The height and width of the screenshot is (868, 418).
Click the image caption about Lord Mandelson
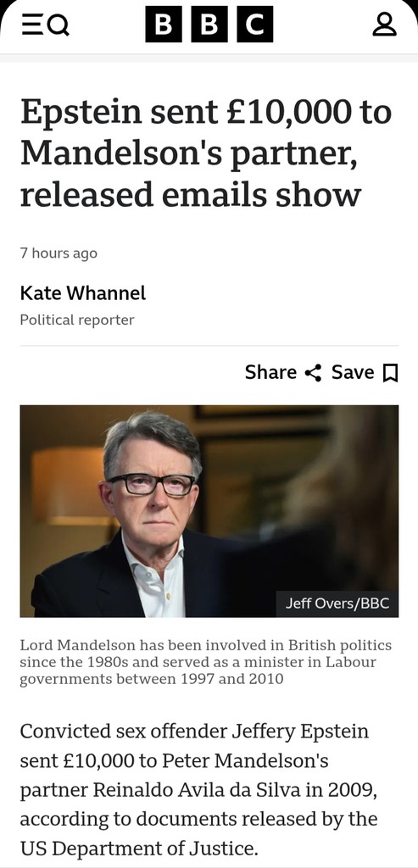206,662
